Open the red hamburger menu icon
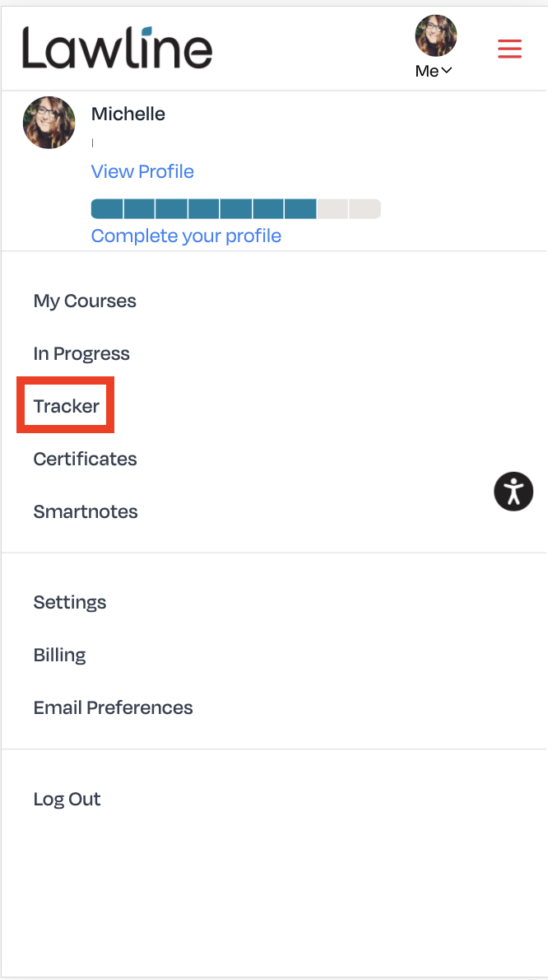The height and width of the screenshot is (980, 548). (509, 48)
